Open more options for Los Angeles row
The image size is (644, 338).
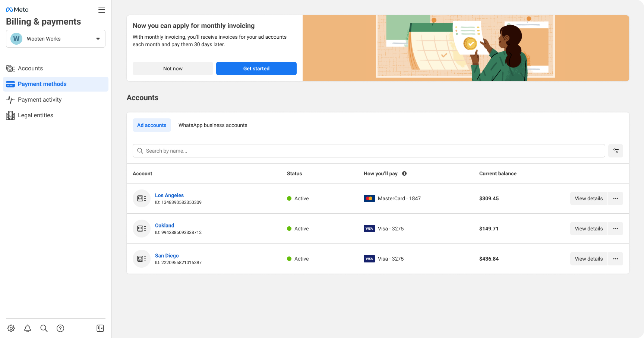pyautogui.click(x=616, y=198)
